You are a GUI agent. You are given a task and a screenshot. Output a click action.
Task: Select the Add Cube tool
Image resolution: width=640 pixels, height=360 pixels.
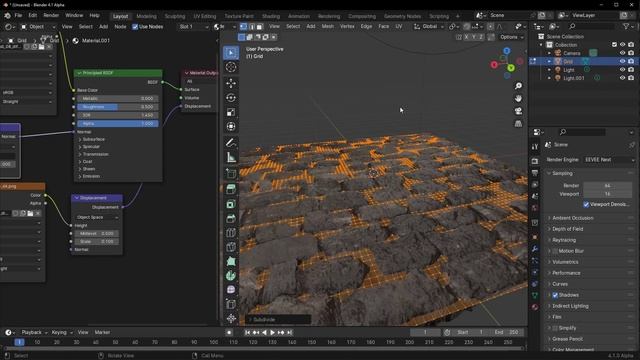[x=231, y=173]
